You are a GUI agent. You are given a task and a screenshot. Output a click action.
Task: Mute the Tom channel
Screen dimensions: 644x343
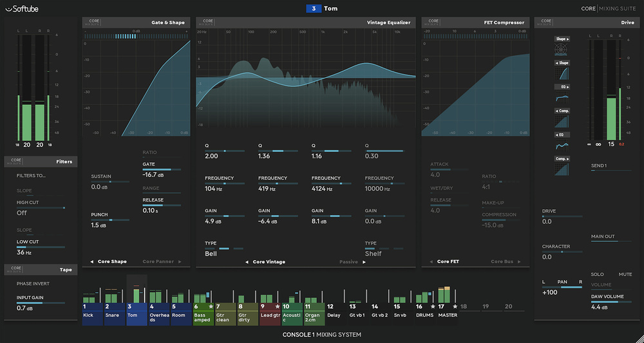tap(625, 274)
